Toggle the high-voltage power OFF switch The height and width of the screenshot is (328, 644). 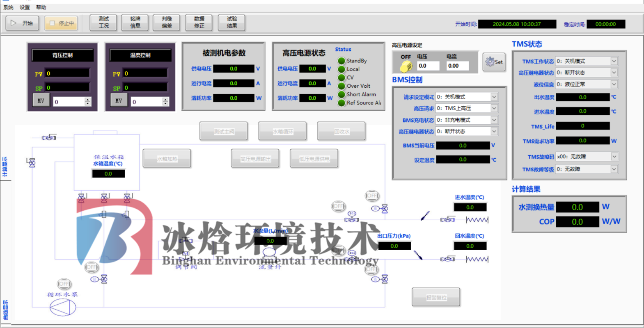406,66
